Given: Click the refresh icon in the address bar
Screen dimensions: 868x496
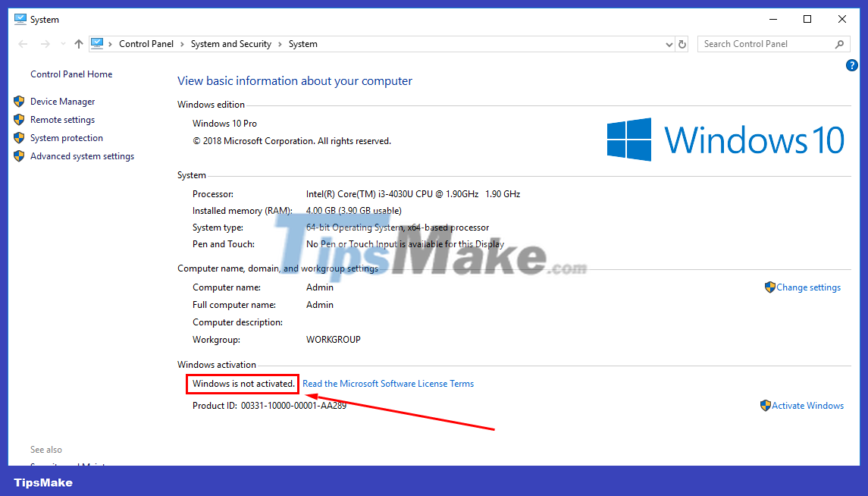Looking at the screenshot, I should pyautogui.click(x=683, y=43).
